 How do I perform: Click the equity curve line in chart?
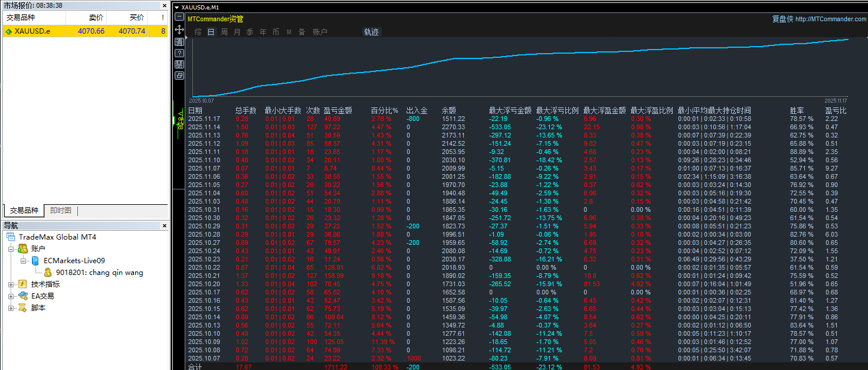click(519, 55)
